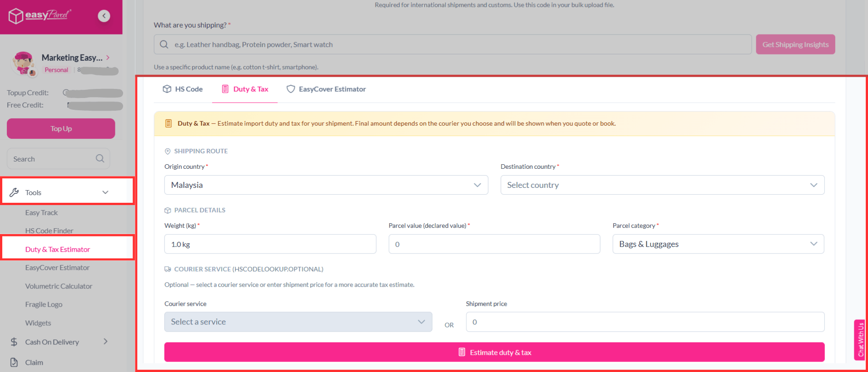868x372 pixels.
Task: Click the sidebar search magnifier icon
Action: click(x=100, y=158)
